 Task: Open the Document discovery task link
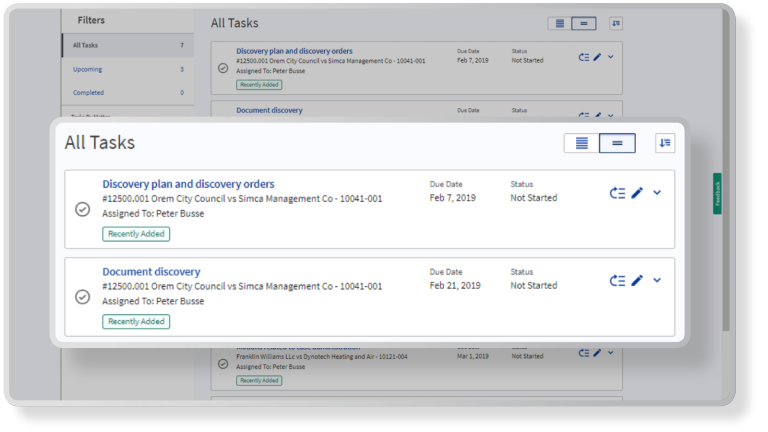click(x=151, y=272)
